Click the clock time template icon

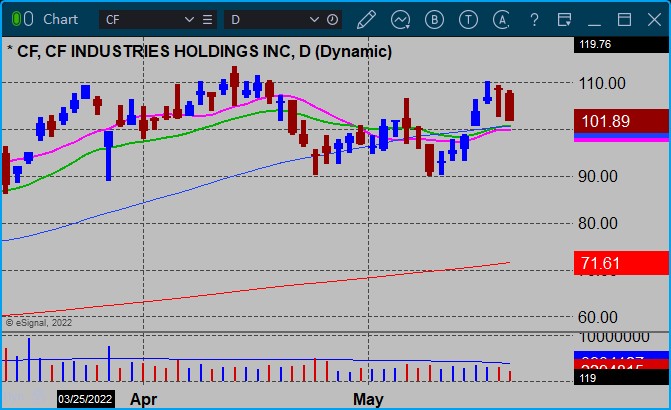point(333,20)
